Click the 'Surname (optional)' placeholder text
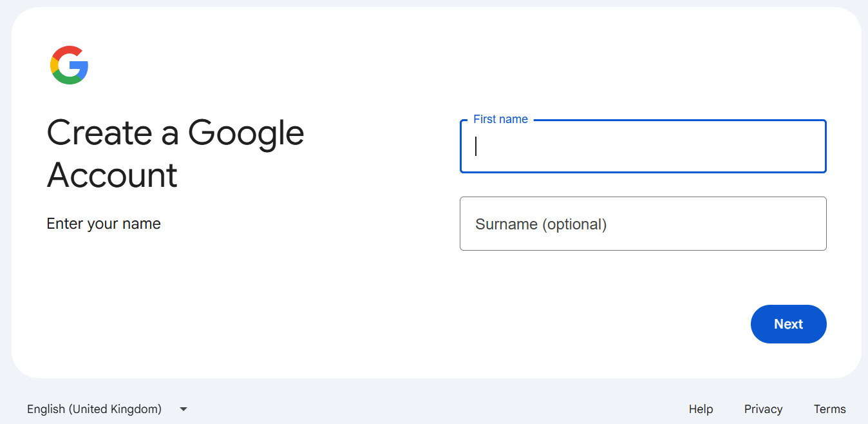Viewport: 868px width, 424px height. (x=541, y=224)
